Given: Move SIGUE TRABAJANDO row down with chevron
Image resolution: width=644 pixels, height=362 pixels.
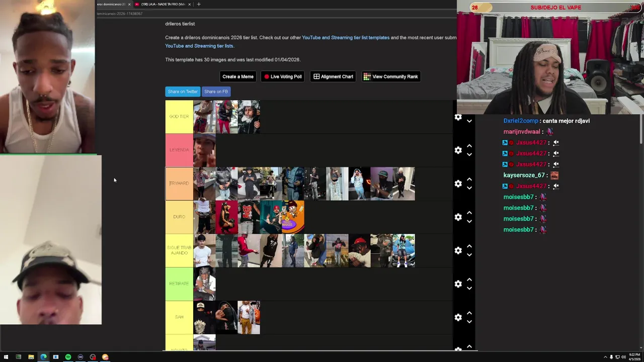Looking at the screenshot, I should click(469, 255).
